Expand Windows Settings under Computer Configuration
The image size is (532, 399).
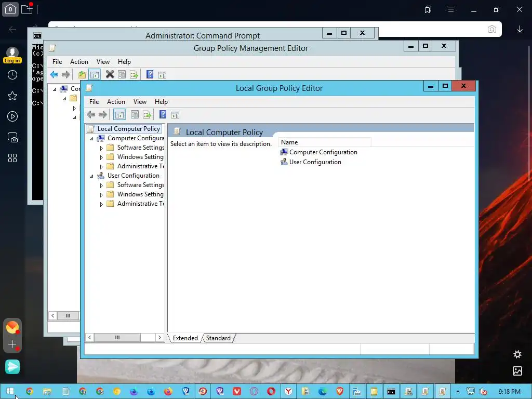[x=101, y=157]
